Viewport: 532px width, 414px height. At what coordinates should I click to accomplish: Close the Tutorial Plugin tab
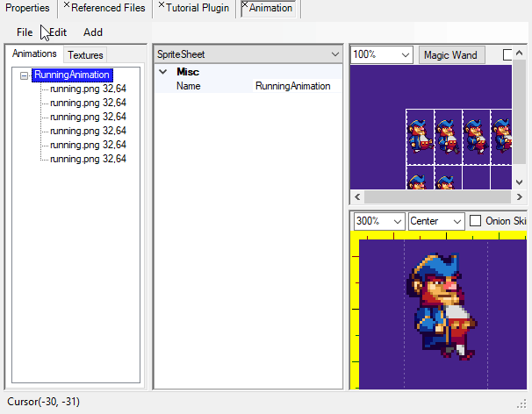pos(159,5)
